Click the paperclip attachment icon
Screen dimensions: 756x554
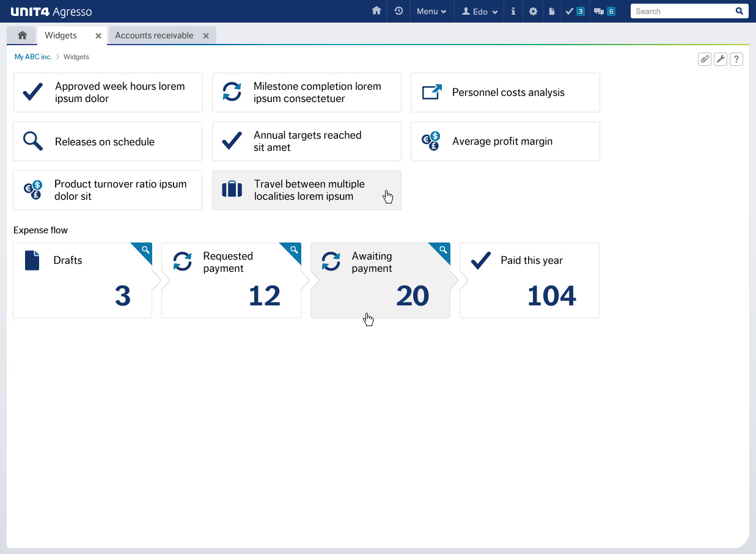[705, 59]
